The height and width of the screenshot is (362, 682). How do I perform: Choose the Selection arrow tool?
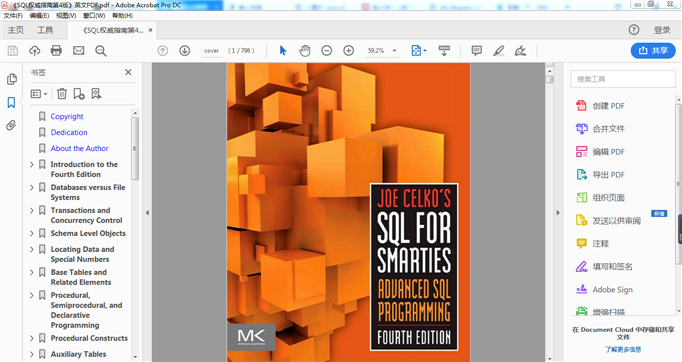point(283,51)
